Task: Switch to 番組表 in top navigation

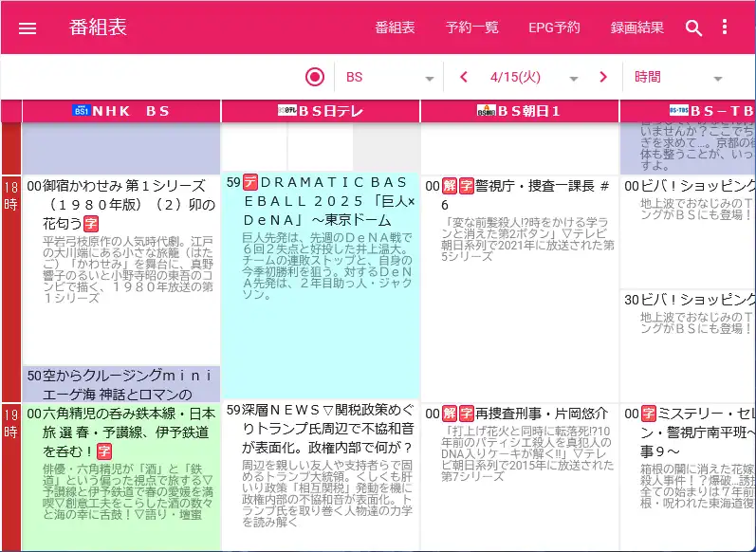Action: coord(395,28)
